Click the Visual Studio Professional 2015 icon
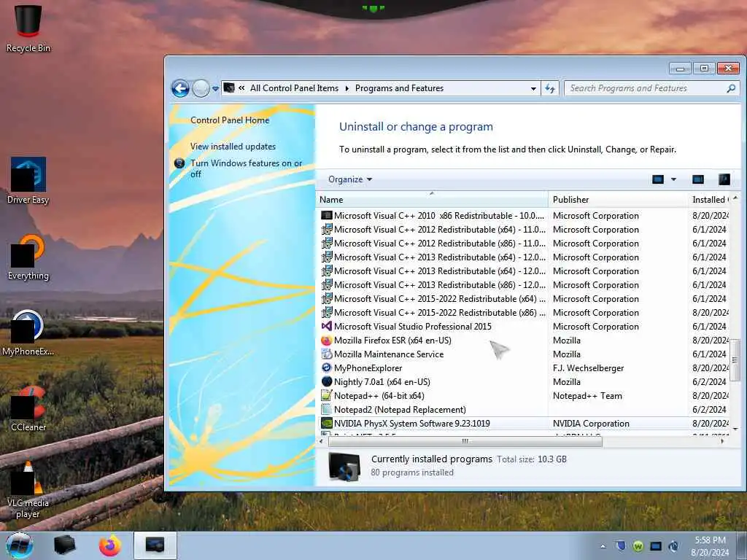Image resolution: width=747 pixels, height=560 pixels. click(326, 327)
